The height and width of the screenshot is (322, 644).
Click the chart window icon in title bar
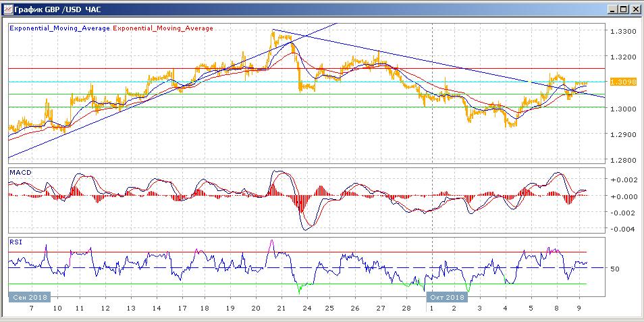point(7,9)
